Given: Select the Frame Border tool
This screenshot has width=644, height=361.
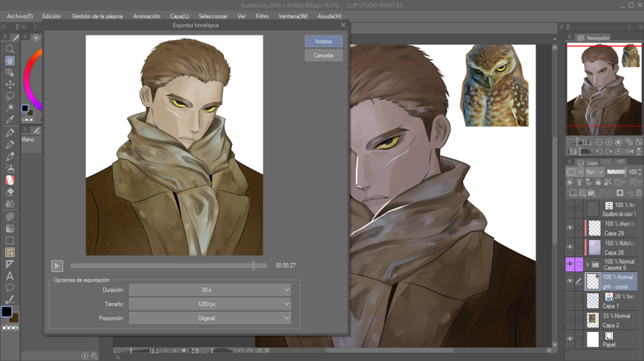Looking at the screenshot, I should [x=10, y=252].
